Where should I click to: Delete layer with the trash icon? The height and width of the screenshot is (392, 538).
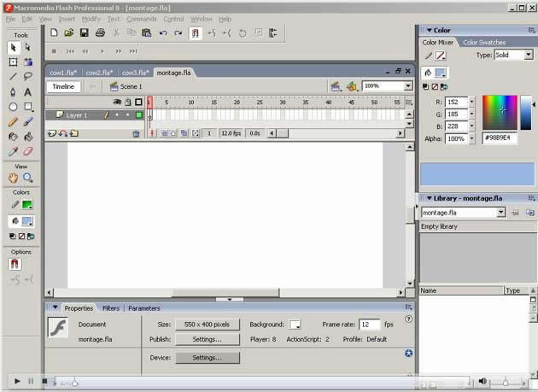pyautogui.click(x=136, y=133)
